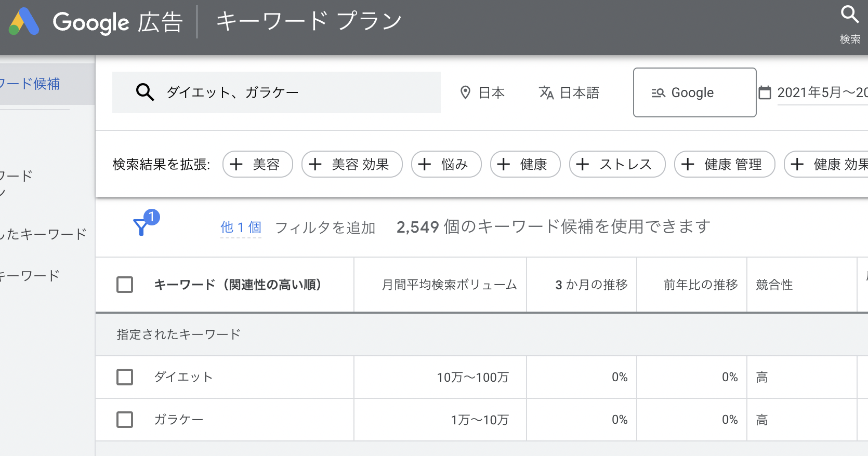868x456 pixels.
Task: Add the 美容 suggestion chip
Action: (257, 164)
